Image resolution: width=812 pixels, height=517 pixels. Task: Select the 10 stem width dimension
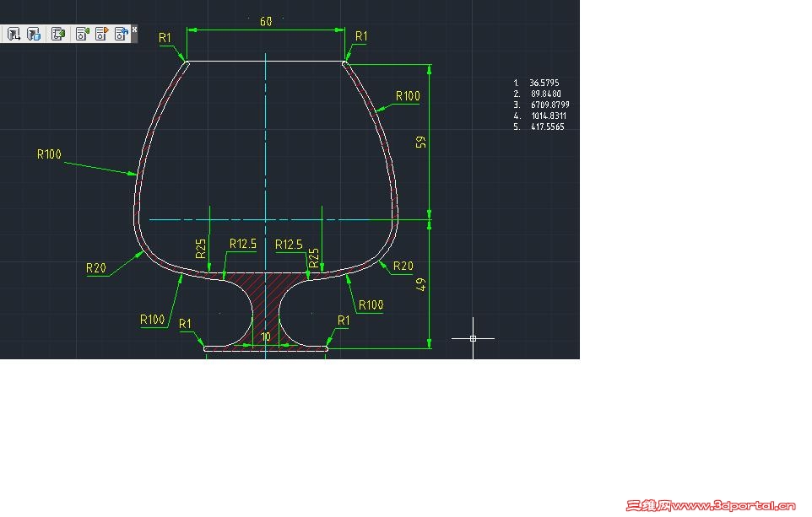coord(266,337)
